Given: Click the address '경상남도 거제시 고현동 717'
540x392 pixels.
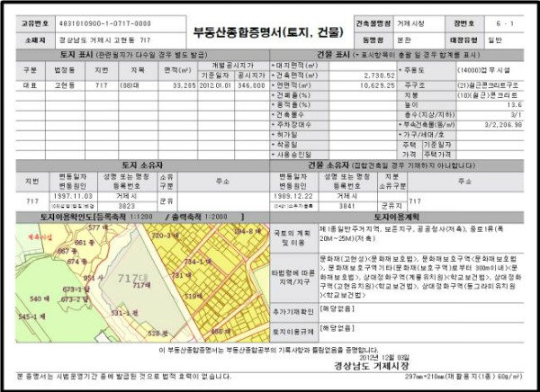Looking at the screenshot, I should point(105,40).
